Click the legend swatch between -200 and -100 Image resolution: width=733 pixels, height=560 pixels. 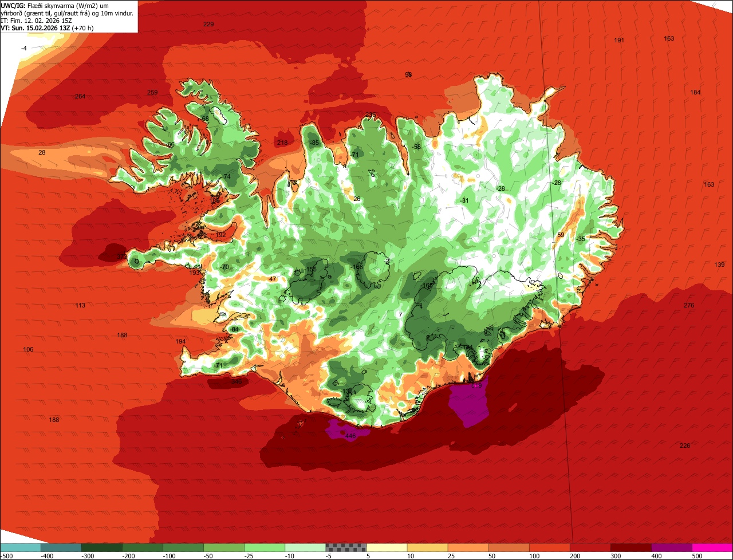tap(142, 547)
